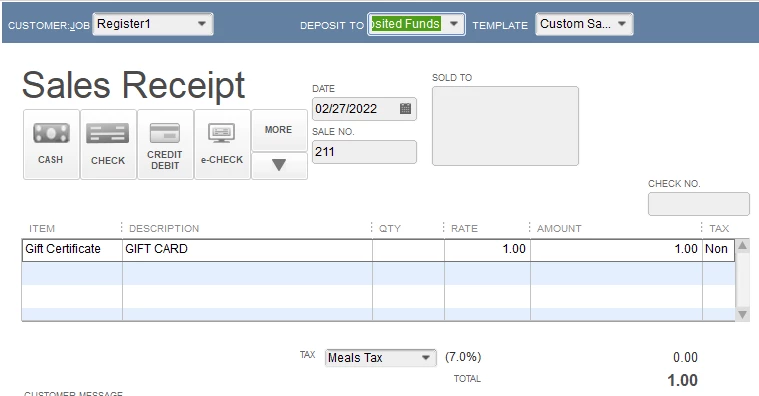
Task: Click the (7.0%) tax rate text
Action: (463, 357)
